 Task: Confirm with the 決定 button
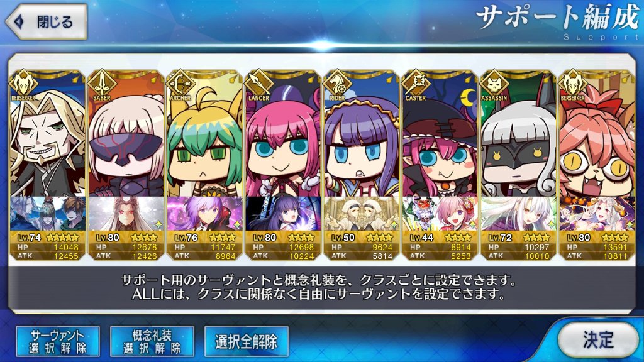coord(598,339)
